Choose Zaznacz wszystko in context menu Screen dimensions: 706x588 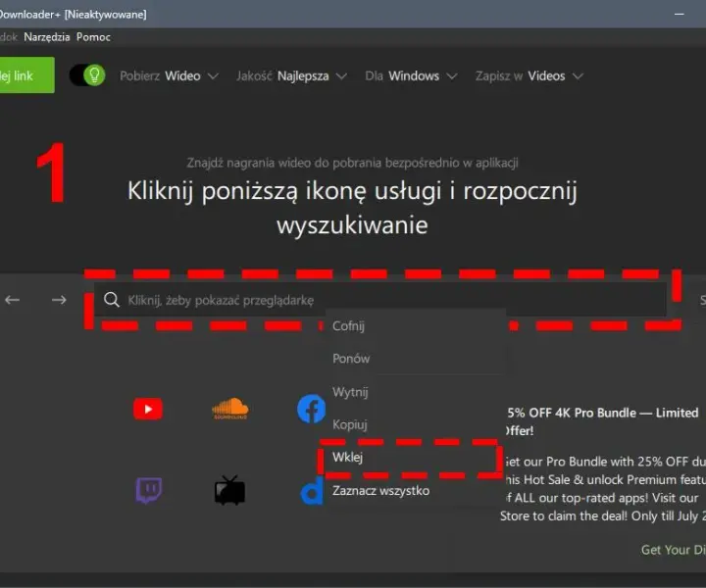pyautogui.click(x=415, y=490)
